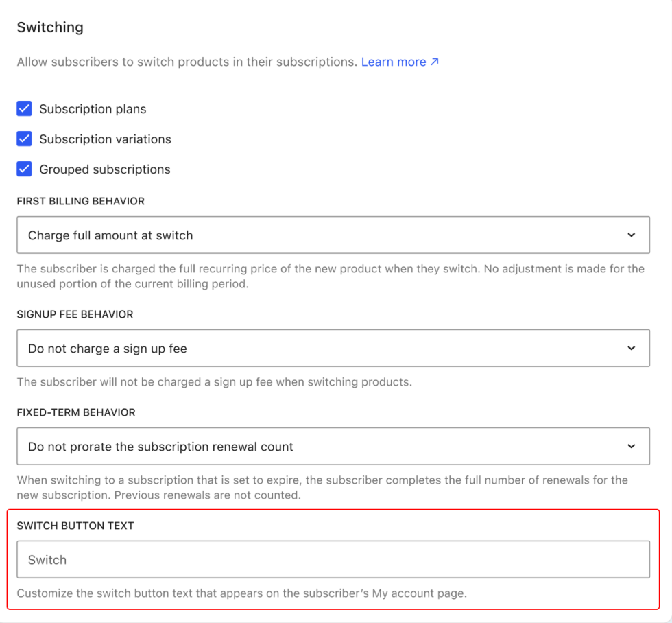Focus the Switch button text input field
672x623 pixels.
[x=333, y=560]
